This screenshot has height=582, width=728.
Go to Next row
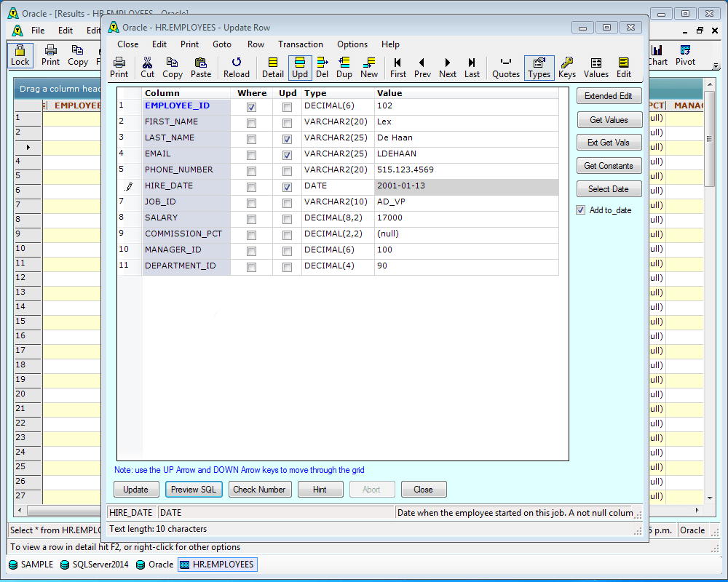coord(448,68)
